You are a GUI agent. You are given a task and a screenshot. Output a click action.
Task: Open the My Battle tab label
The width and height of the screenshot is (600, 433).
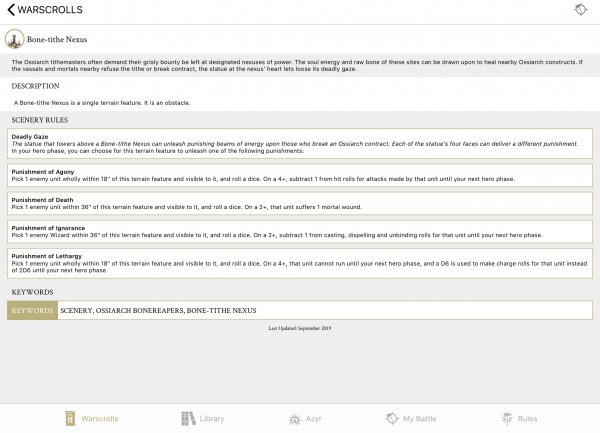pyautogui.click(x=422, y=418)
